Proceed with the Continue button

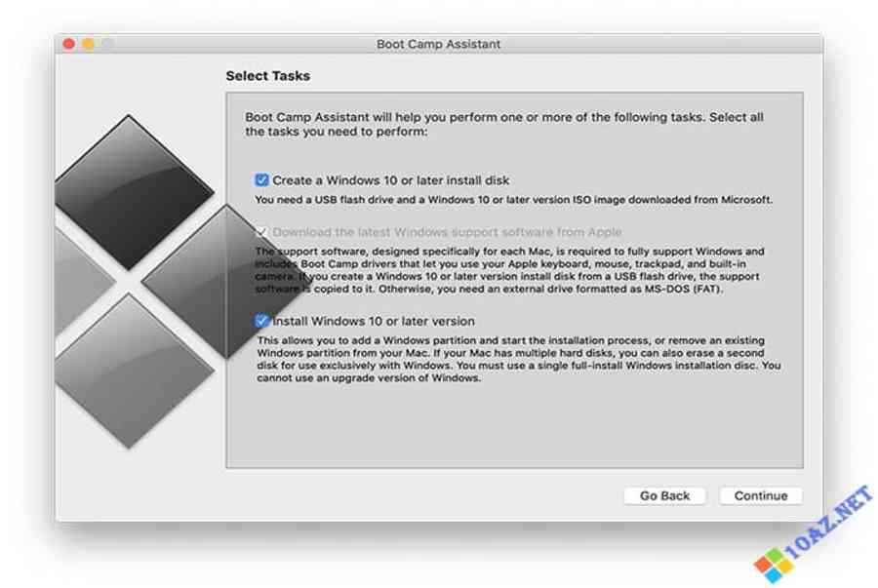(760, 495)
